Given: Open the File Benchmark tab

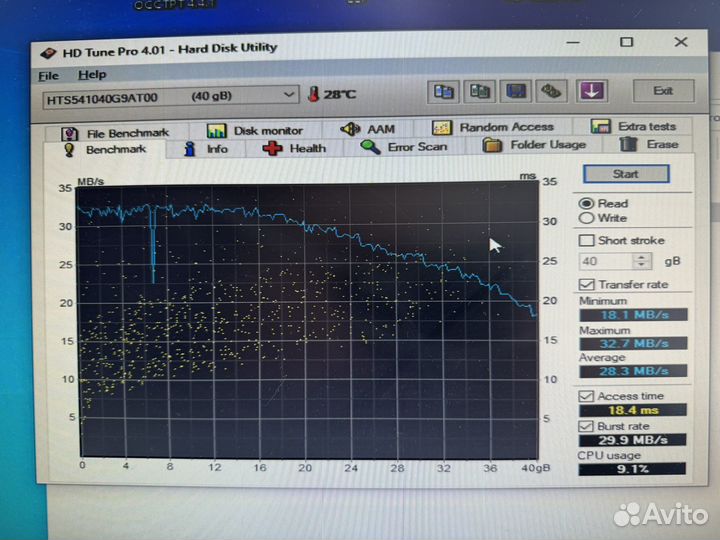Looking at the screenshot, I should point(116,134).
